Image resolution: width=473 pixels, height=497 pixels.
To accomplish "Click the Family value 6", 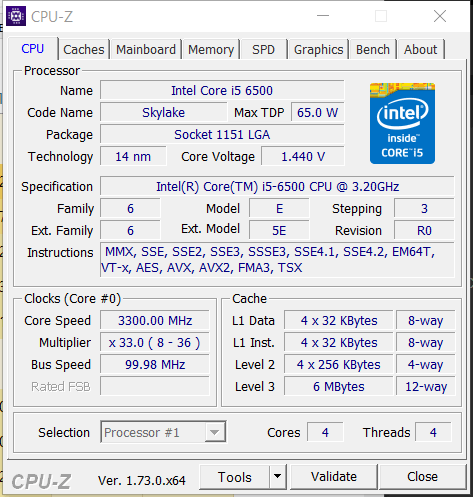I will pos(130,208).
